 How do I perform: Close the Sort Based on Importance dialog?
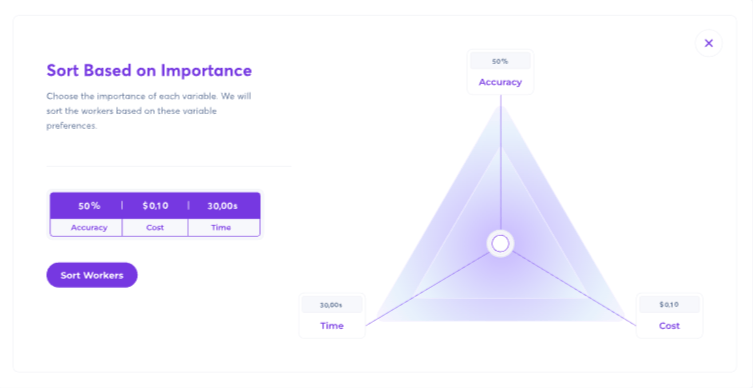(708, 43)
